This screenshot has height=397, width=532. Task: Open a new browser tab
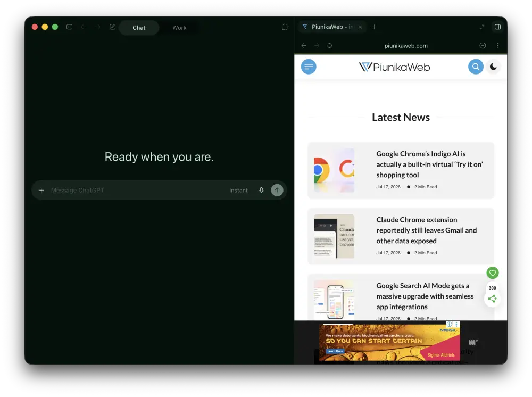pyautogui.click(x=374, y=27)
